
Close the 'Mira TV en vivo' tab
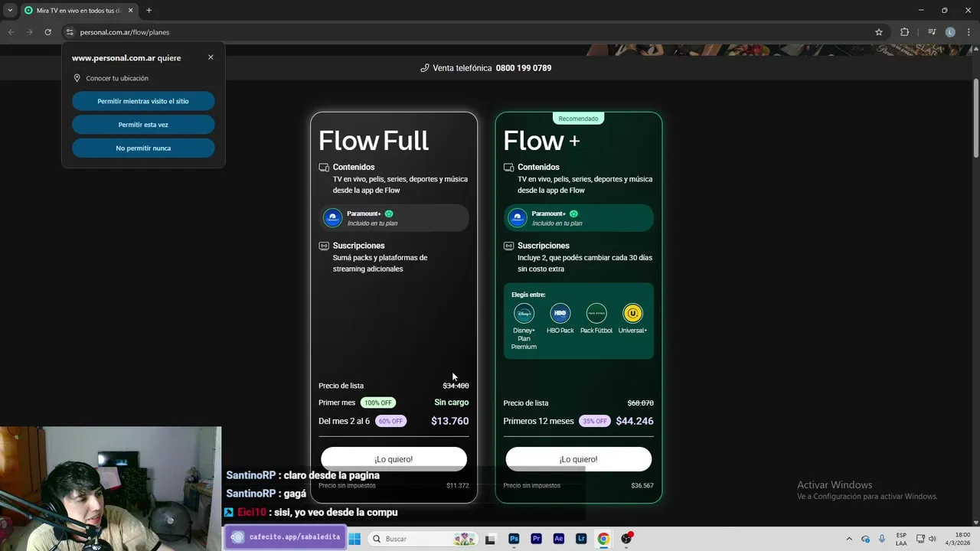pyautogui.click(x=130, y=11)
